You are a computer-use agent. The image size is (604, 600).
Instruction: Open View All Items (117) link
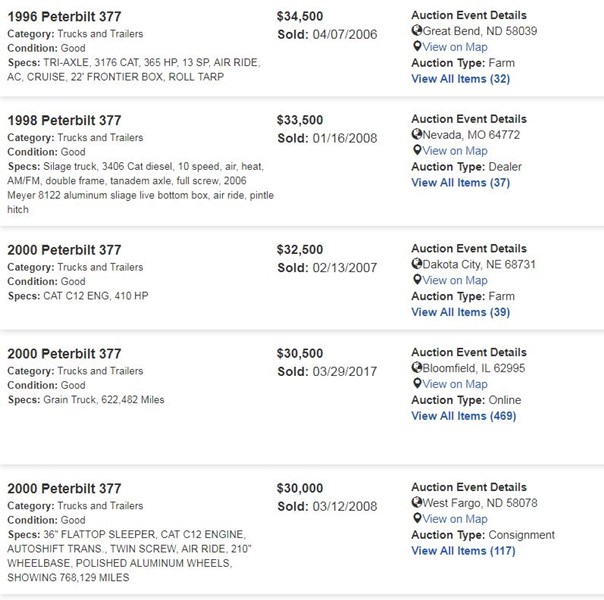click(463, 551)
